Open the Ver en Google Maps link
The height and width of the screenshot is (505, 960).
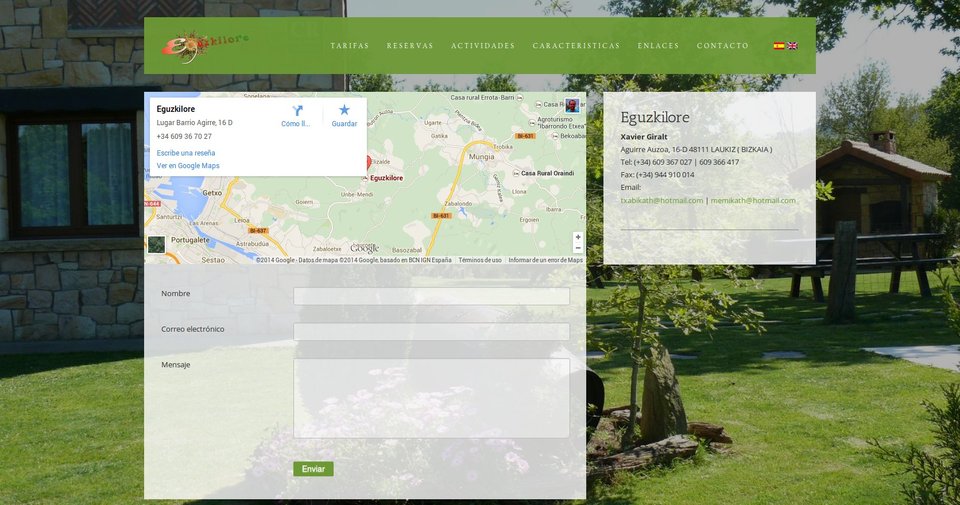(188, 166)
